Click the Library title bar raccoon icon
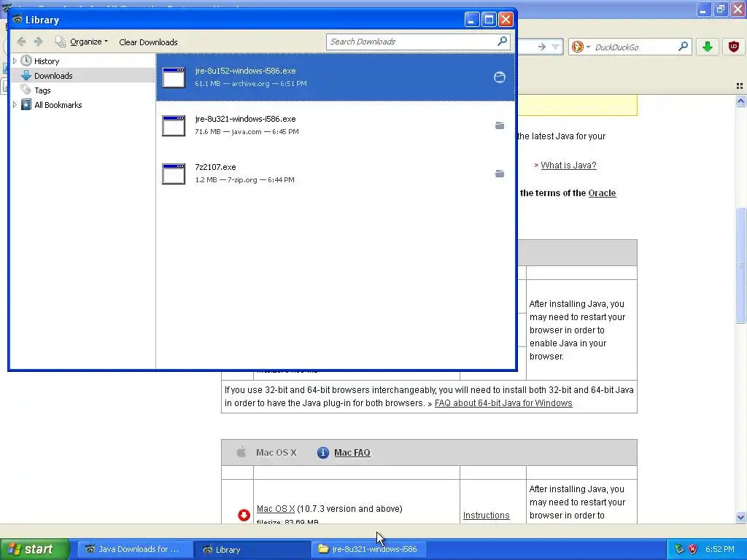747x560 pixels. point(18,20)
